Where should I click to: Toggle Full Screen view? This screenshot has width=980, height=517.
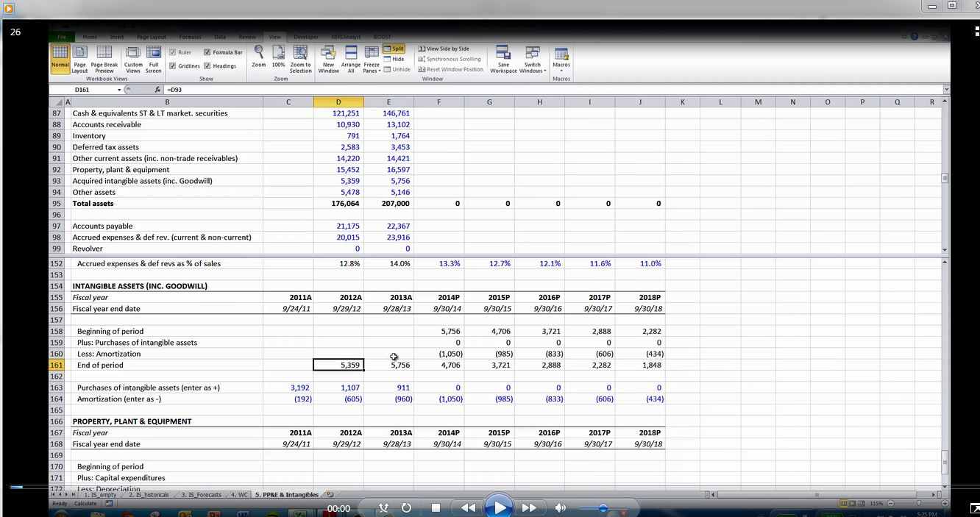153,58
